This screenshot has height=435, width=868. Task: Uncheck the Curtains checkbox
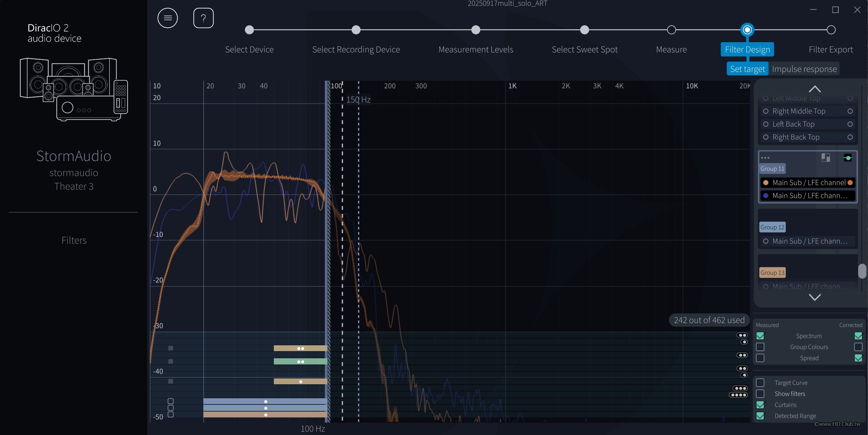pos(760,405)
